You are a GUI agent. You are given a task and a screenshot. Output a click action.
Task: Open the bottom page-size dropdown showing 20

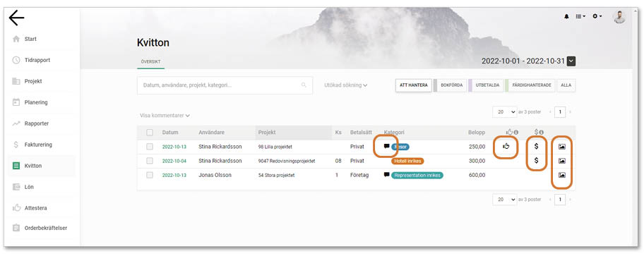[x=504, y=200]
